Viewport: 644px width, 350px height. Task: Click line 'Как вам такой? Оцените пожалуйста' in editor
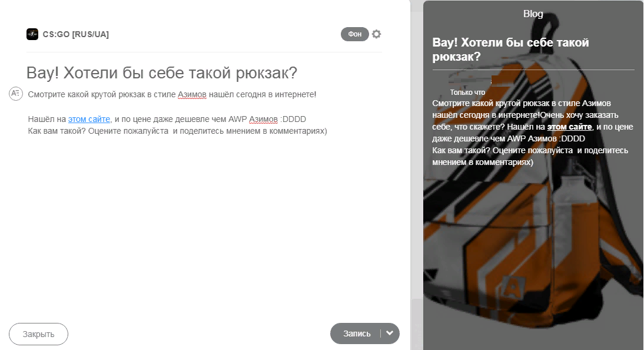pyautogui.click(x=177, y=131)
